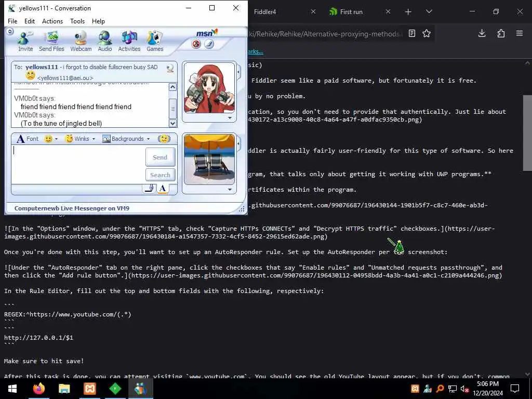The image size is (532, 399).
Task: Click the small arrow toolbar toggle at top-left of Messenger
Action: point(10,31)
